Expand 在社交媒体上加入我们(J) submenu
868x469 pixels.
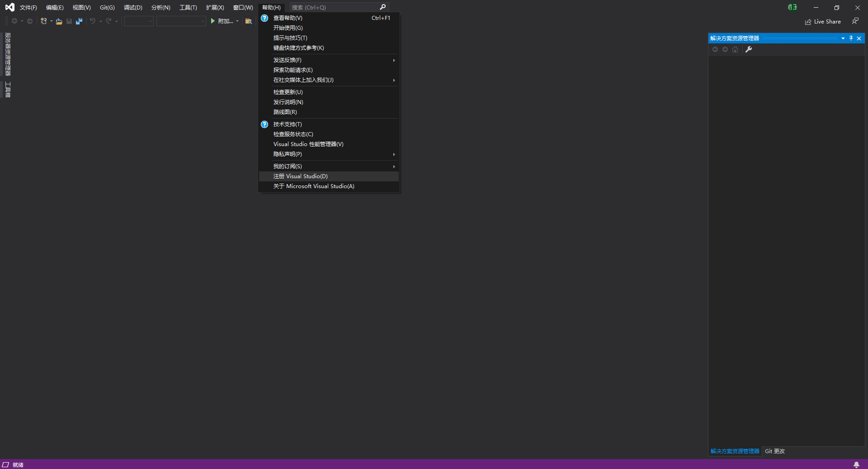coord(329,80)
